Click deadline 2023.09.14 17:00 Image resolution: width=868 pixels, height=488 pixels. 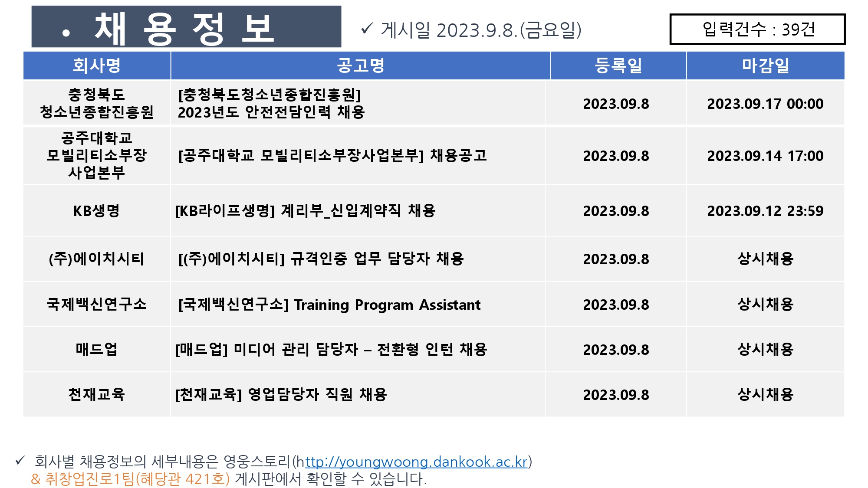(x=765, y=156)
